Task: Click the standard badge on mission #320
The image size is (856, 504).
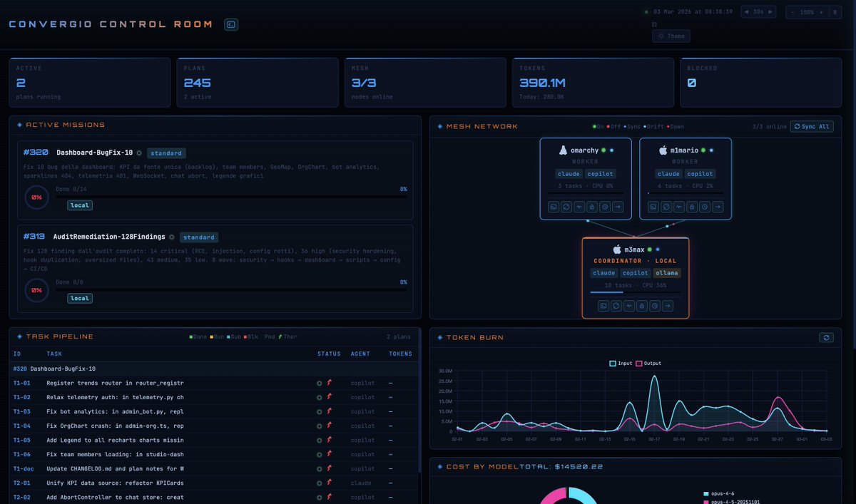Action: (167, 153)
